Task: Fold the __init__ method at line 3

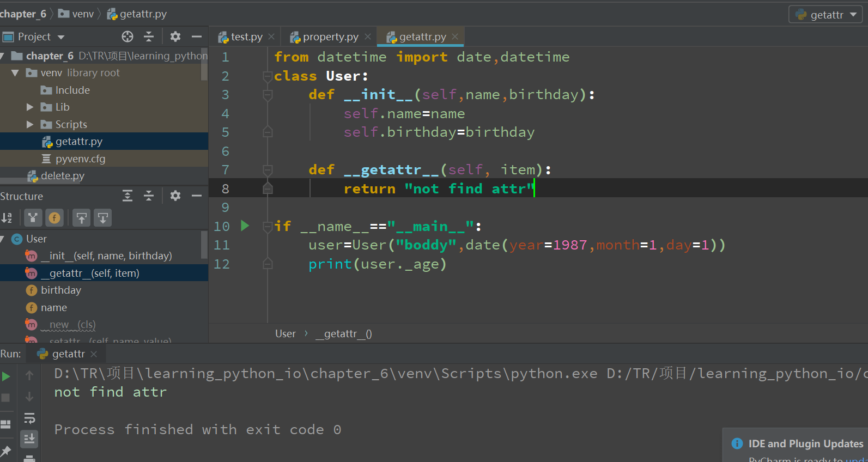Action: 268,95
